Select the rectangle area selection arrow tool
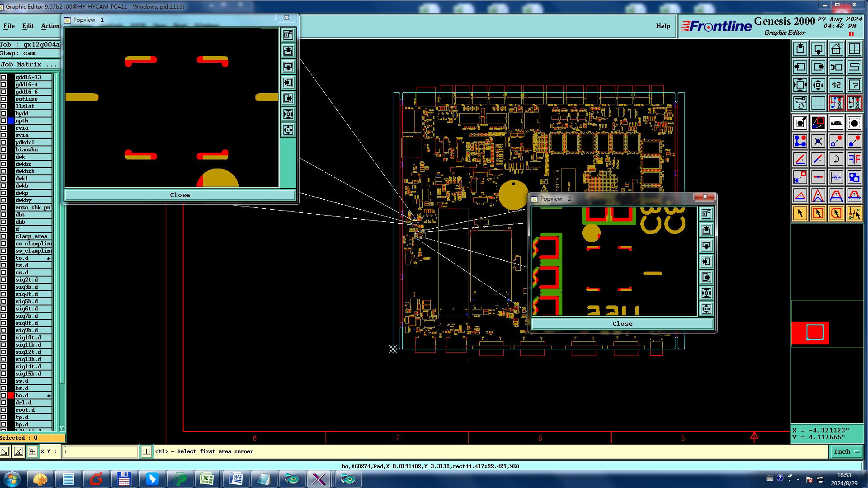This screenshot has width=868, height=488. 818,213
